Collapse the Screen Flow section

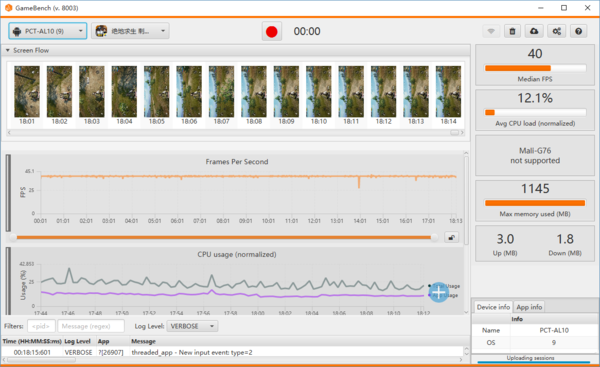point(8,50)
